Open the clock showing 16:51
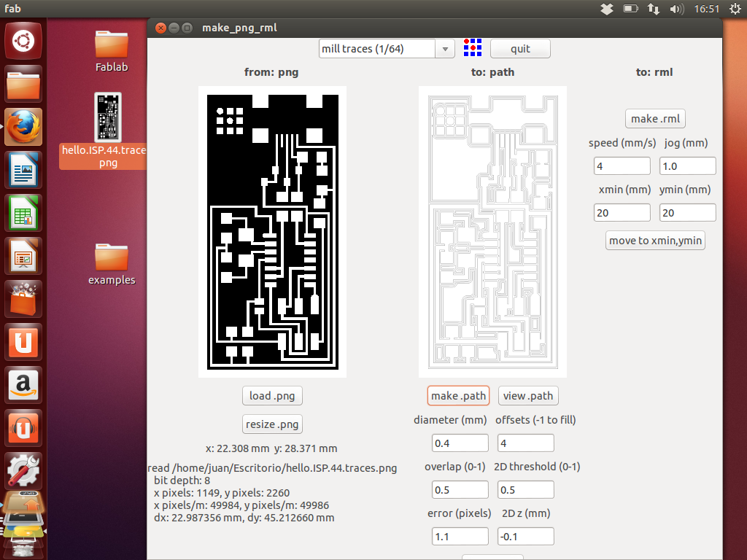This screenshot has height=560, width=747. 706,9
